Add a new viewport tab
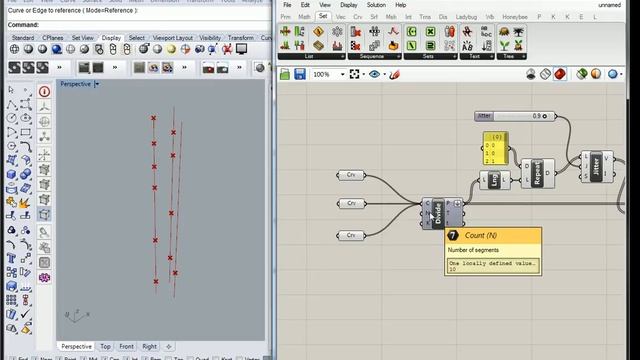The image size is (640, 360). (169, 347)
